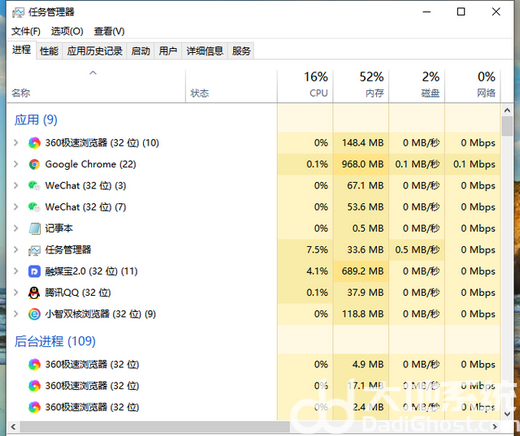Click the 67.1 MB memory value
Viewport: 520px width, 436px height.
coord(365,186)
